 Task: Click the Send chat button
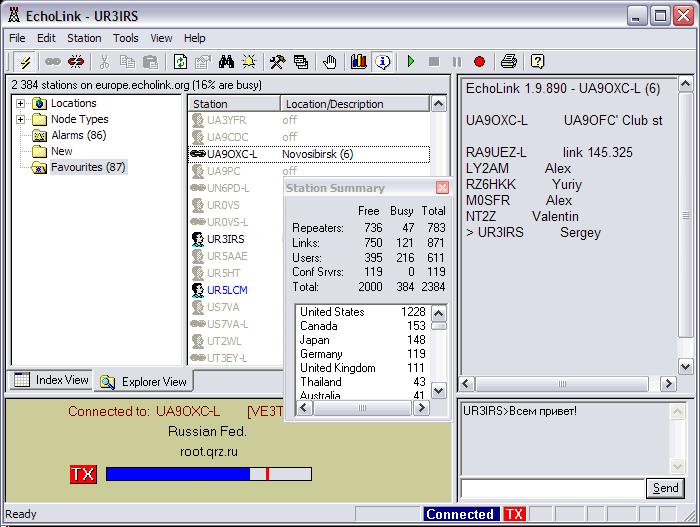tap(665, 488)
